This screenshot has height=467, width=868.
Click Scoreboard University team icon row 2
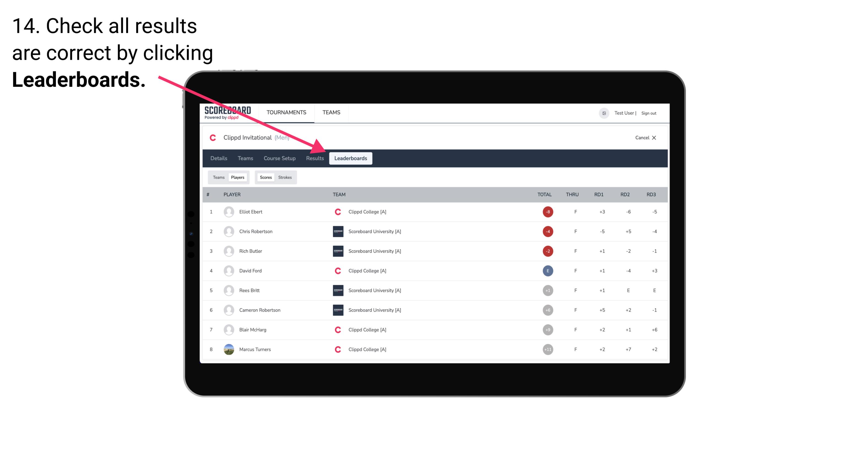click(x=336, y=231)
